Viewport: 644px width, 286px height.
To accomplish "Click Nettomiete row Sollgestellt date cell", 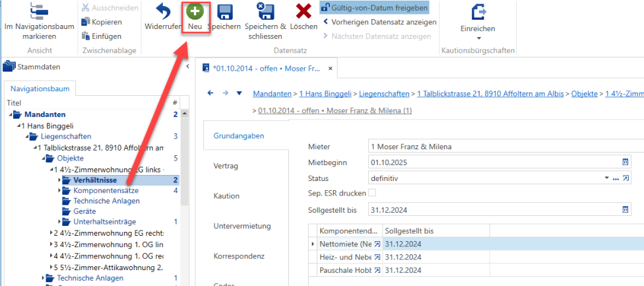I will tap(436, 244).
